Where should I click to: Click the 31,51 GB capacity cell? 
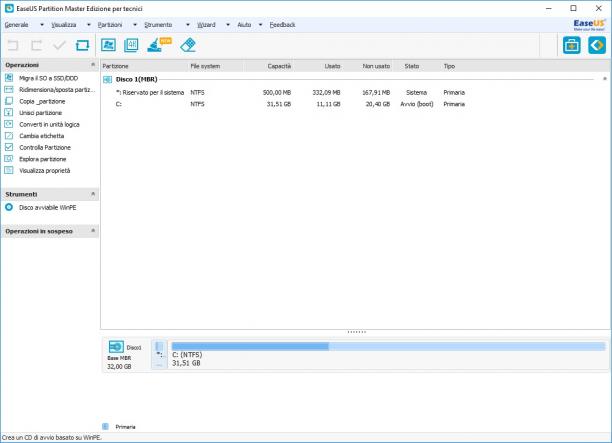[x=279, y=104]
